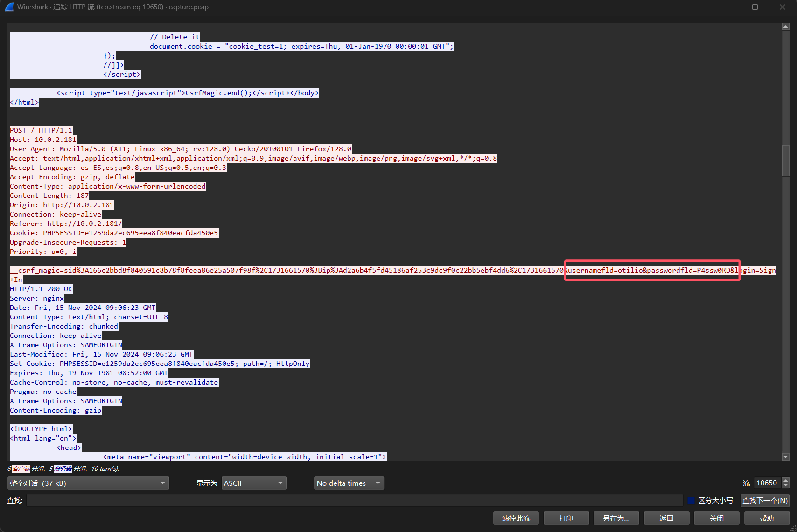Click 'Content-Encoding: gzip' line
The width and height of the screenshot is (797, 532).
coord(56,410)
